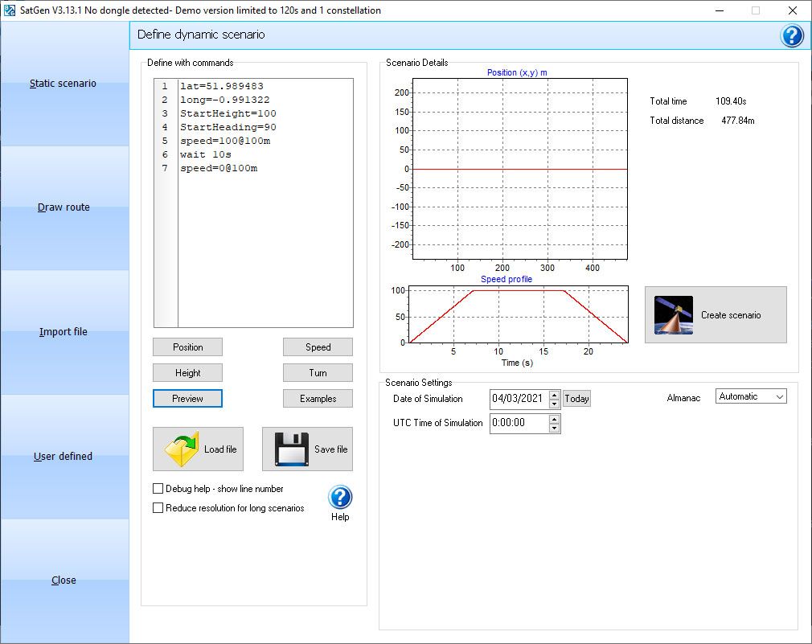Select line StartHeight=100
Screen dimensions: 812x644
(x=228, y=113)
